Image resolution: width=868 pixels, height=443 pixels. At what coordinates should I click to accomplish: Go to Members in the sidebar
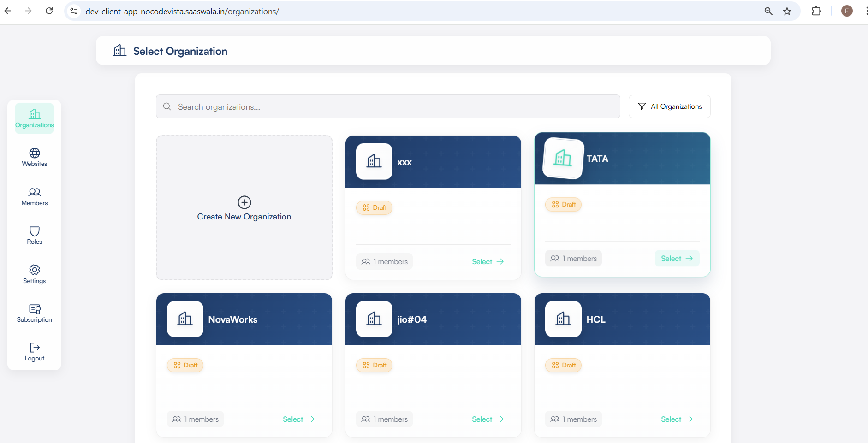(x=34, y=196)
